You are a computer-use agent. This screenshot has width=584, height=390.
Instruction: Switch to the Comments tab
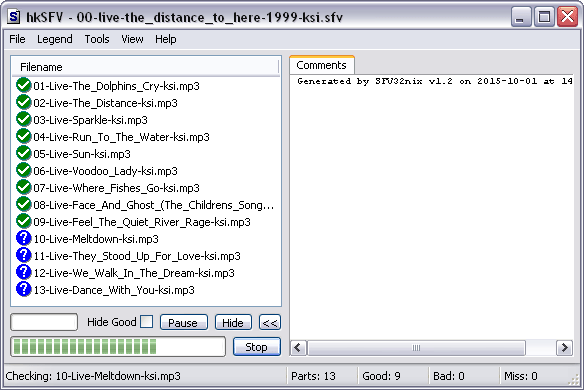(321, 65)
